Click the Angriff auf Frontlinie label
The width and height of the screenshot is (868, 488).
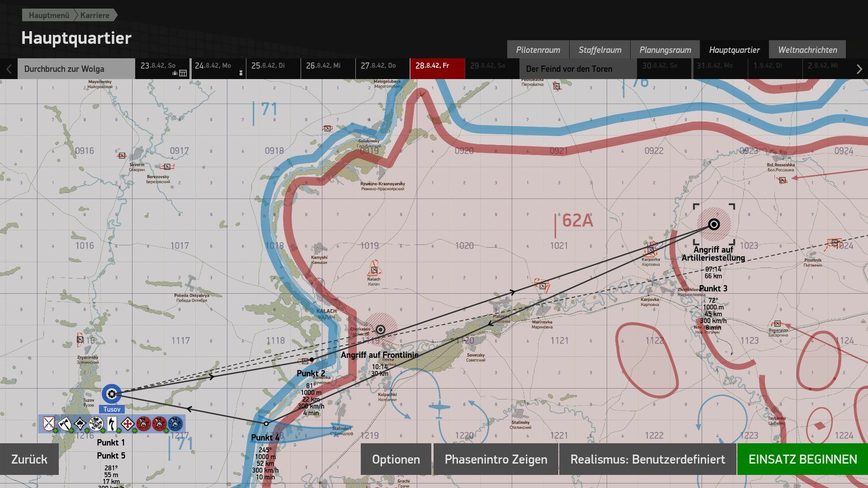coord(380,355)
